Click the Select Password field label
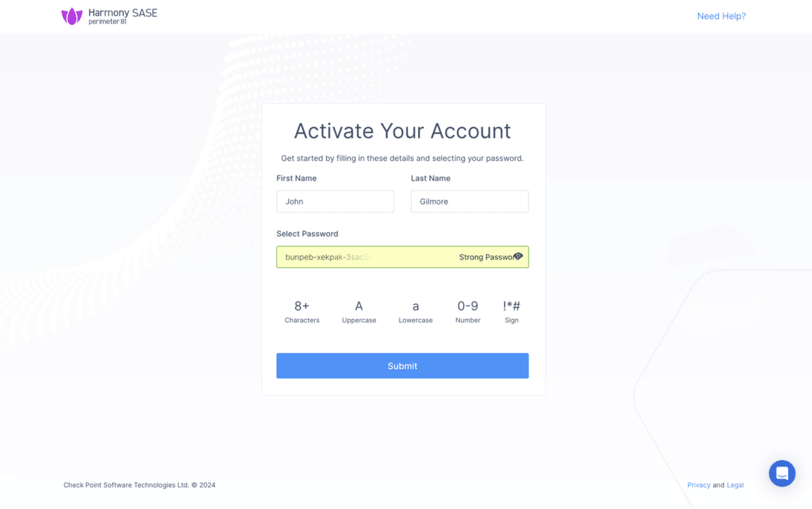The height and width of the screenshot is (509, 812). (307, 233)
